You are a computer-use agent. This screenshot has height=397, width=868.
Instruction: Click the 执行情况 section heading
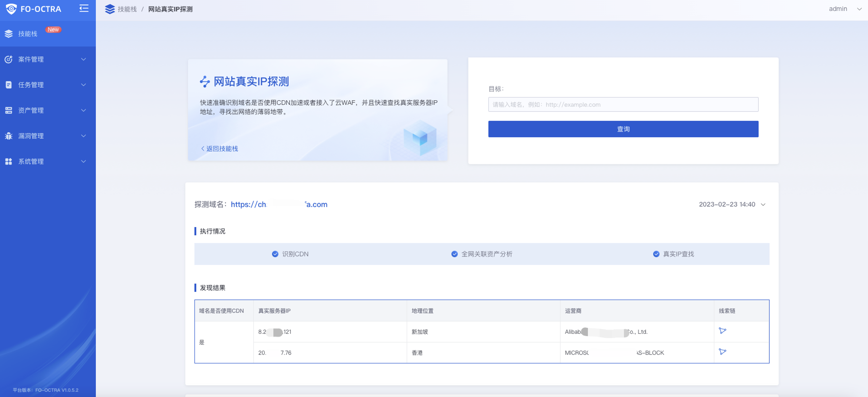click(x=212, y=231)
